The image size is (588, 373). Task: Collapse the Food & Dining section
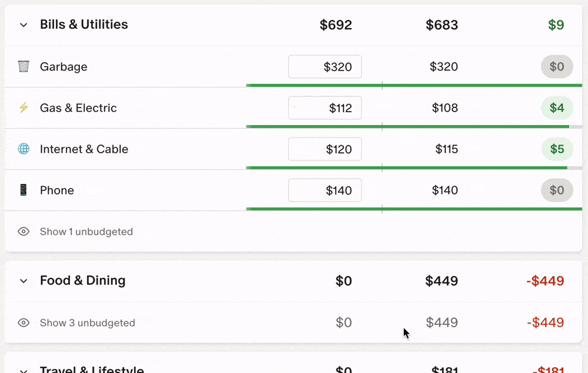click(x=23, y=281)
